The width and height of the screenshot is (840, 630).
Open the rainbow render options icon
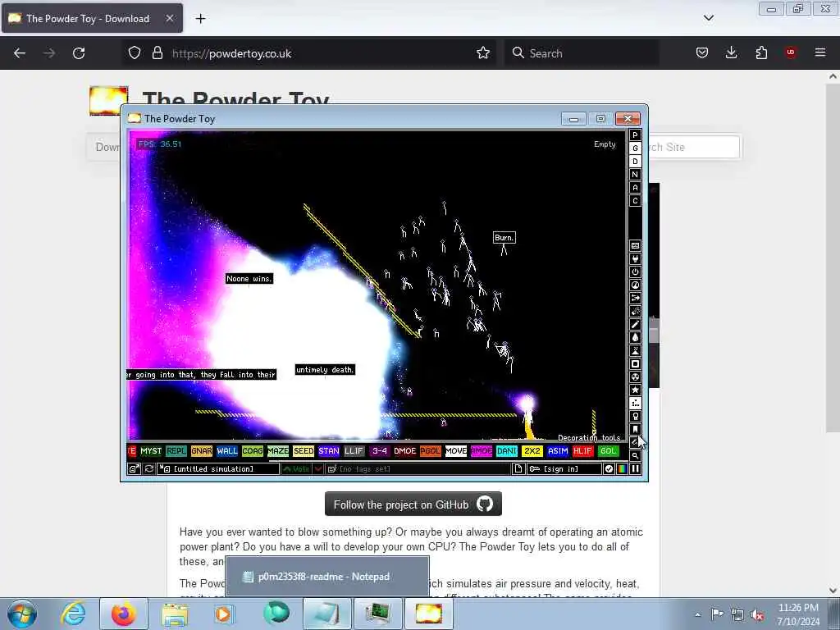tap(622, 468)
